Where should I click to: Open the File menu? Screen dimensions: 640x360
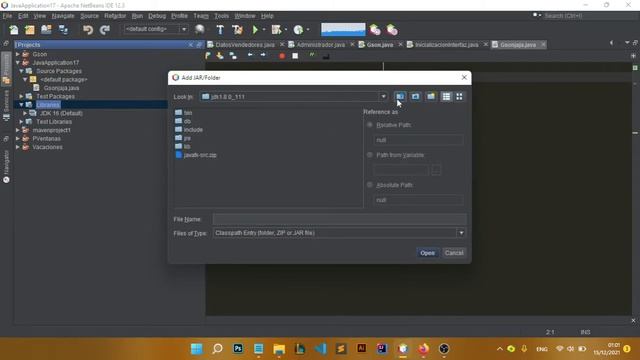tap(7, 16)
